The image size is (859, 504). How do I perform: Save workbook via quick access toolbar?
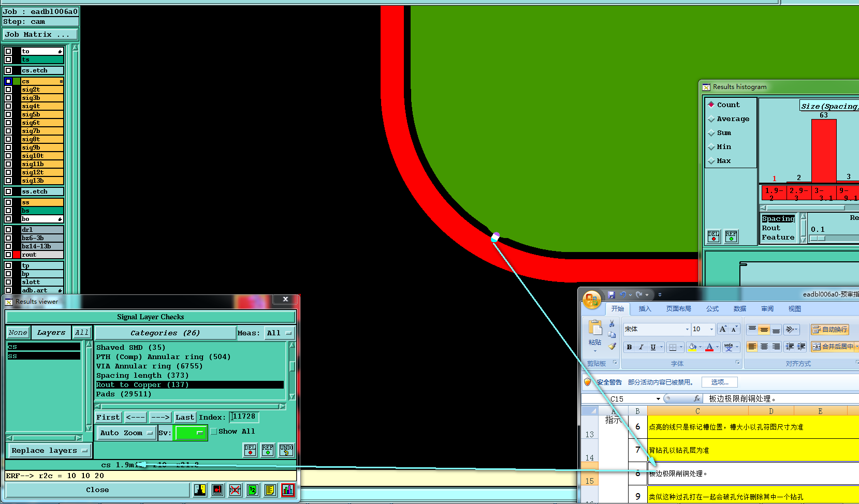[x=612, y=294]
